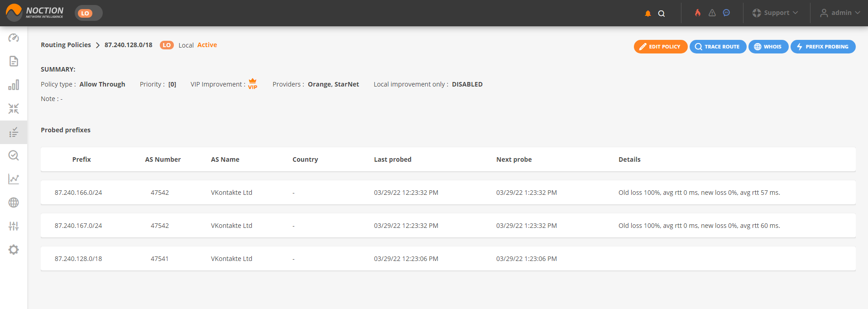868x309 pixels.
Task: Click details text ending avg rtt 57 ms
Action: pos(699,193)
